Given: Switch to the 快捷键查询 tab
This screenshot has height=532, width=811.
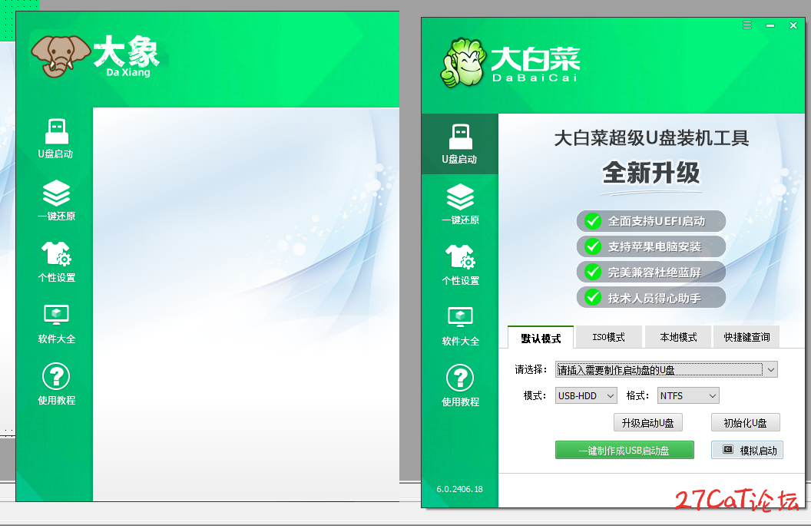Looking at the screenshot, I should click(746, 337).
